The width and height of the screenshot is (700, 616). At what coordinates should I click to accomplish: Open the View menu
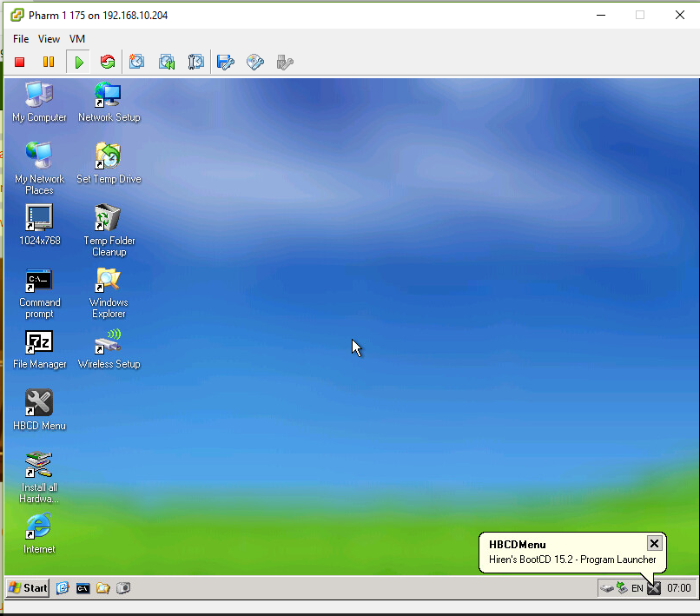point(50,39)
